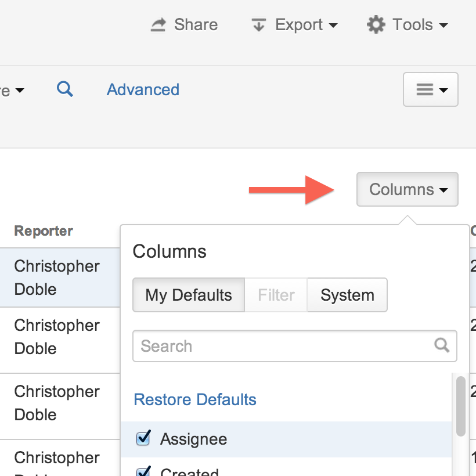
Task: Select the disabled Filter tab
Action: (276, 295)
